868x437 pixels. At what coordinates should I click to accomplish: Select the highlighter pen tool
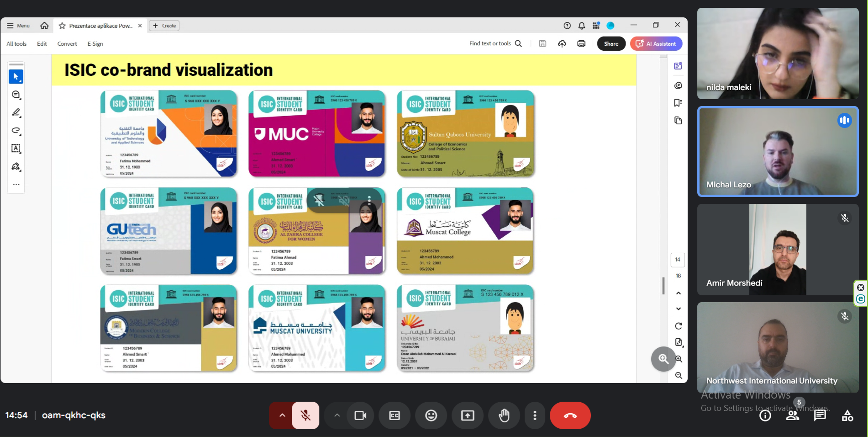pos(16,112)
